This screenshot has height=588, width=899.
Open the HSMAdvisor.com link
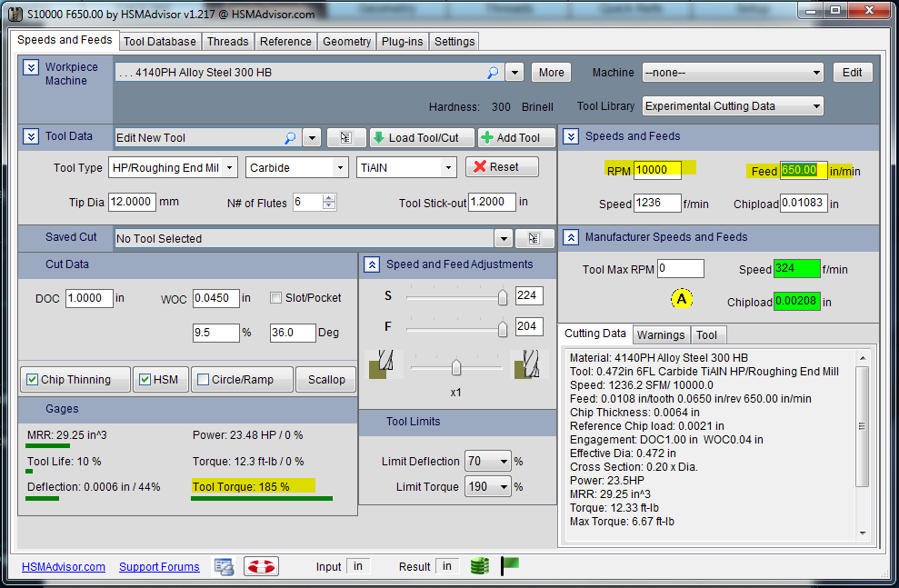tap(64, 567)
